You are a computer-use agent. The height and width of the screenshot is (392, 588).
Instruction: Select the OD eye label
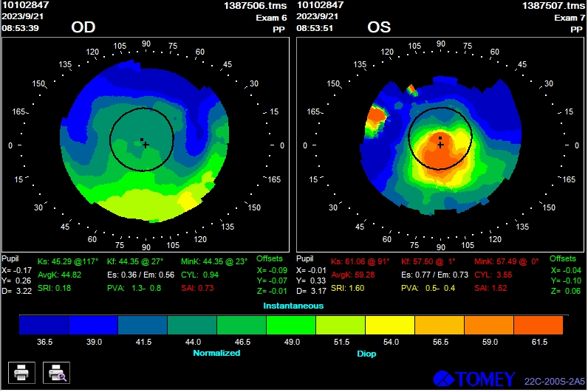[83, 28]
